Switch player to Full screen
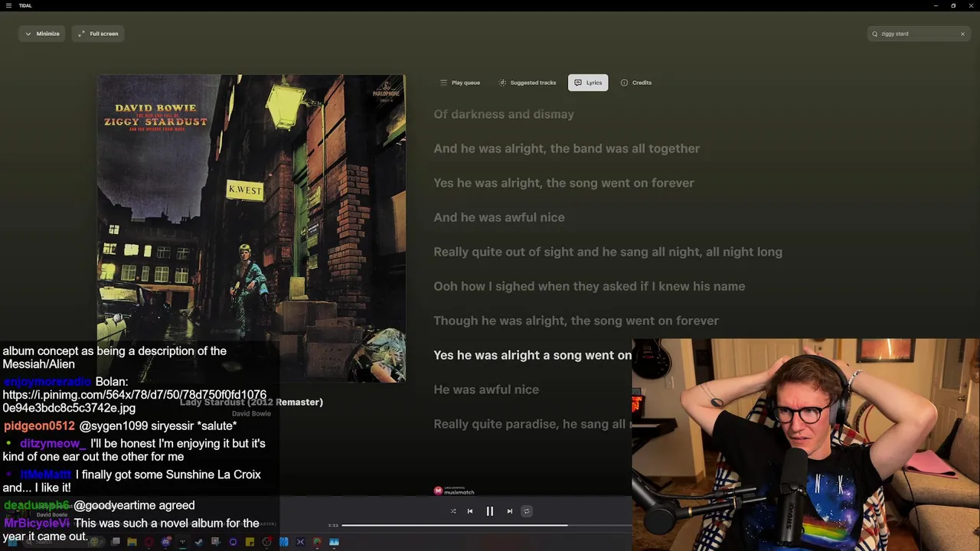This screenshot has height=551, width=980. (x=99, y=34)
